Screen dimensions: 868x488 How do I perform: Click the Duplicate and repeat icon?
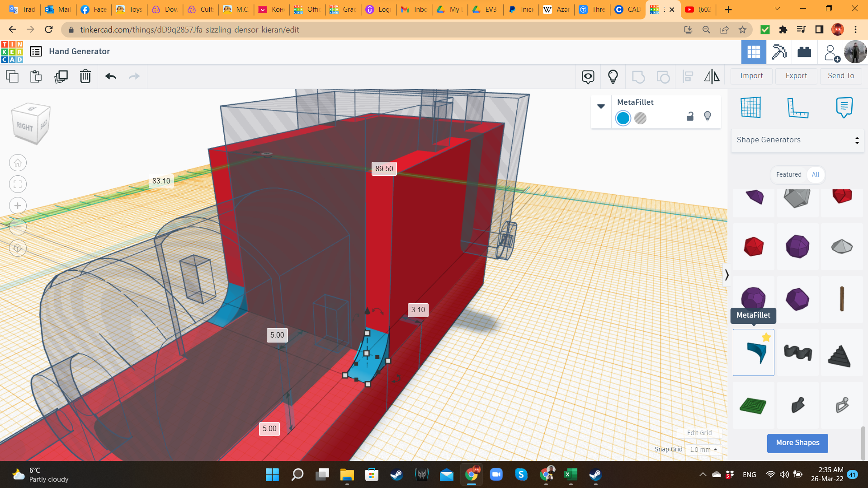61,76
